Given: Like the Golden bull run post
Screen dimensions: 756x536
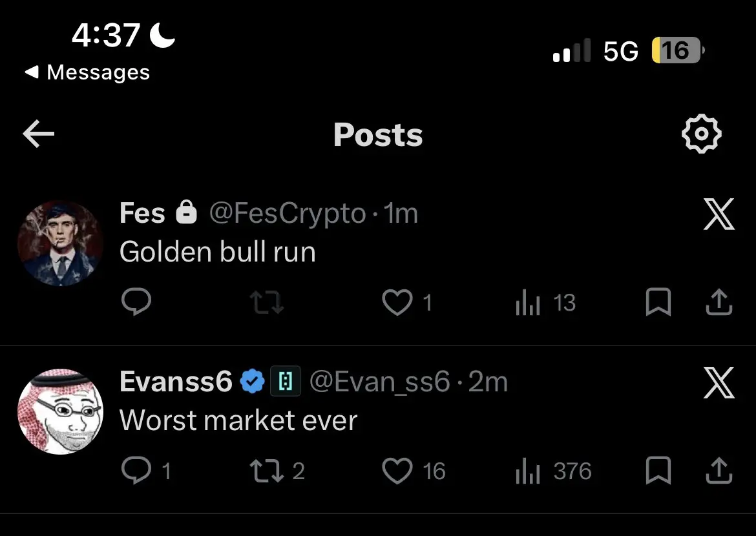Looking at the screenshot, I should [x=397, y=302].
